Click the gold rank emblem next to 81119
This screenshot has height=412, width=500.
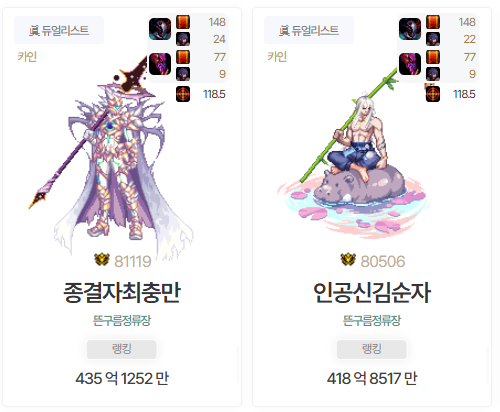click(x=102, y=260)
